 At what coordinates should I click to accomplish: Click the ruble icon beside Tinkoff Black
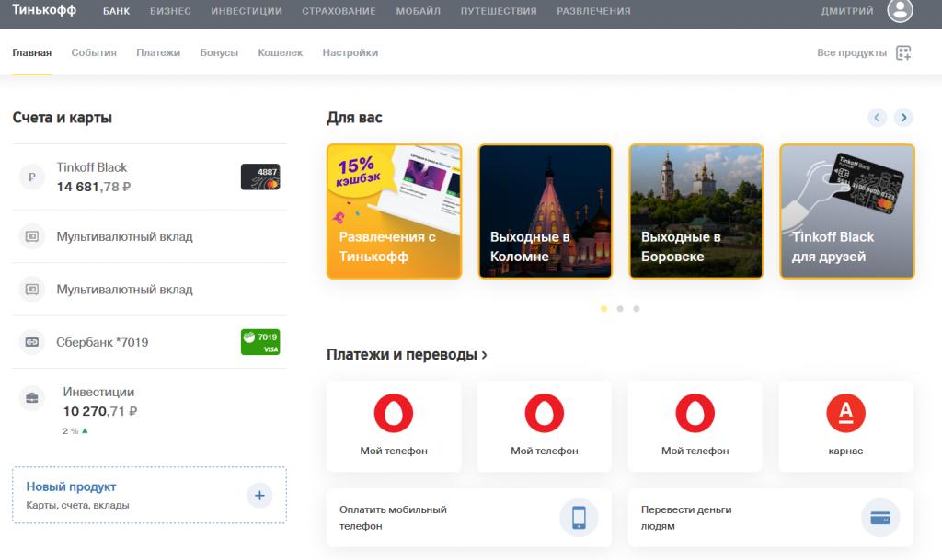click(x=32, y=177)
